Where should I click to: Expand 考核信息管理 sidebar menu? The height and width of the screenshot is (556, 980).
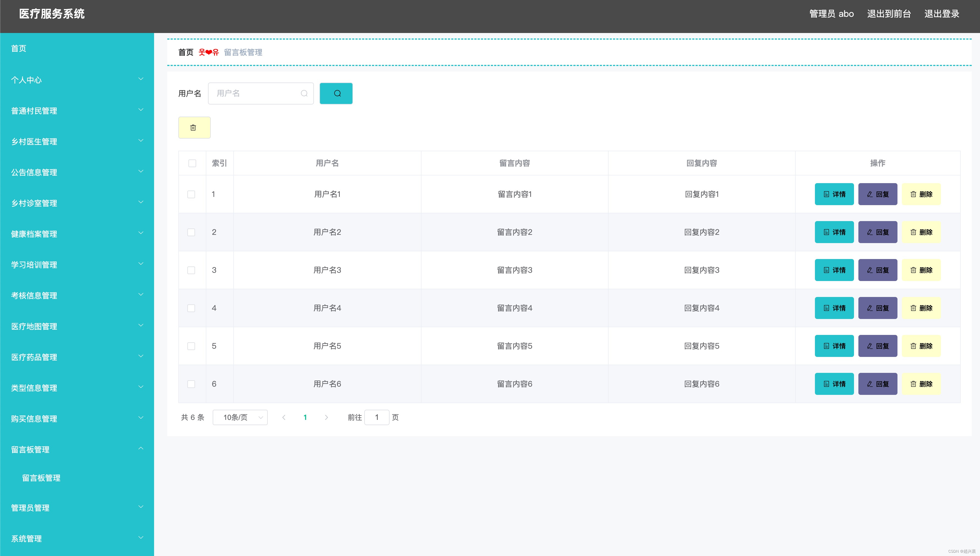[77, 296]
